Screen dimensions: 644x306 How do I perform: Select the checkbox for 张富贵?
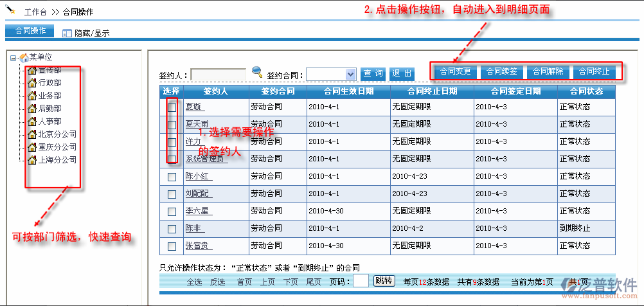click(x=172, y=246)
